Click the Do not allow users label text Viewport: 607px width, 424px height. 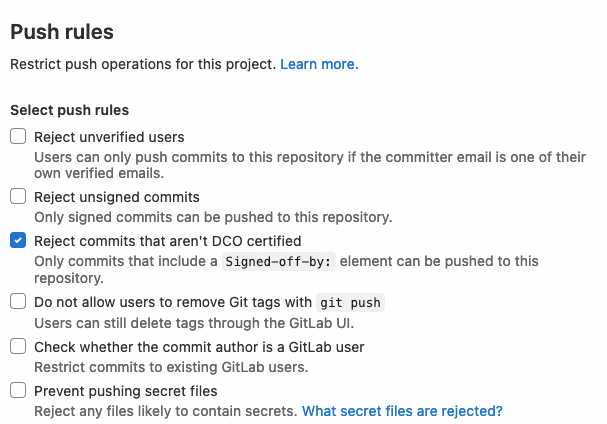(x=209, y=302)
